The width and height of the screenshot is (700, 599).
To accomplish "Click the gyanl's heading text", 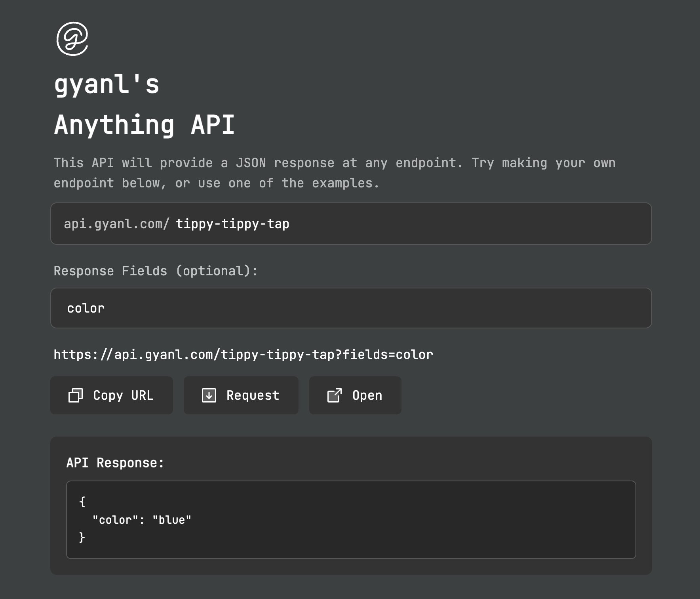I will (x=107, y=84).
